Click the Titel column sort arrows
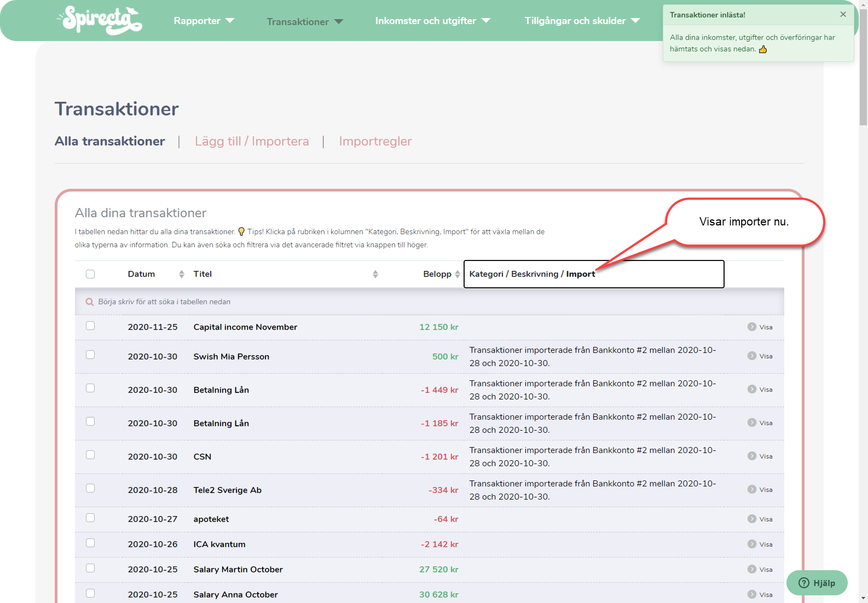The height and width of the screenshot is (603, 868). coord(375,274)
